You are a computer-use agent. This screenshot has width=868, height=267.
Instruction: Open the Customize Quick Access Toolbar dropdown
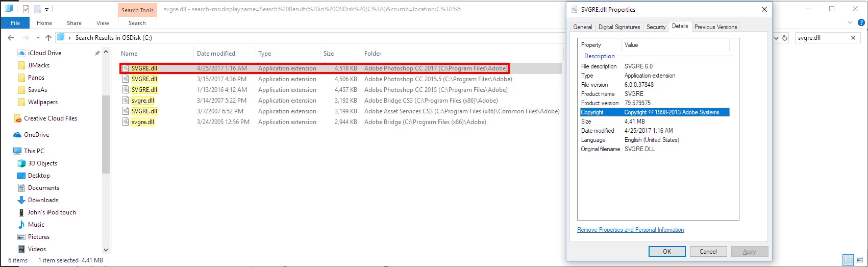pos(46,9)
